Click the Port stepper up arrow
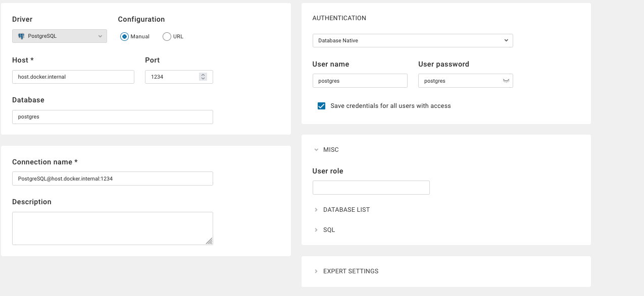The height and width of the screenshot is (296, 644). click(x=203, y=74)
